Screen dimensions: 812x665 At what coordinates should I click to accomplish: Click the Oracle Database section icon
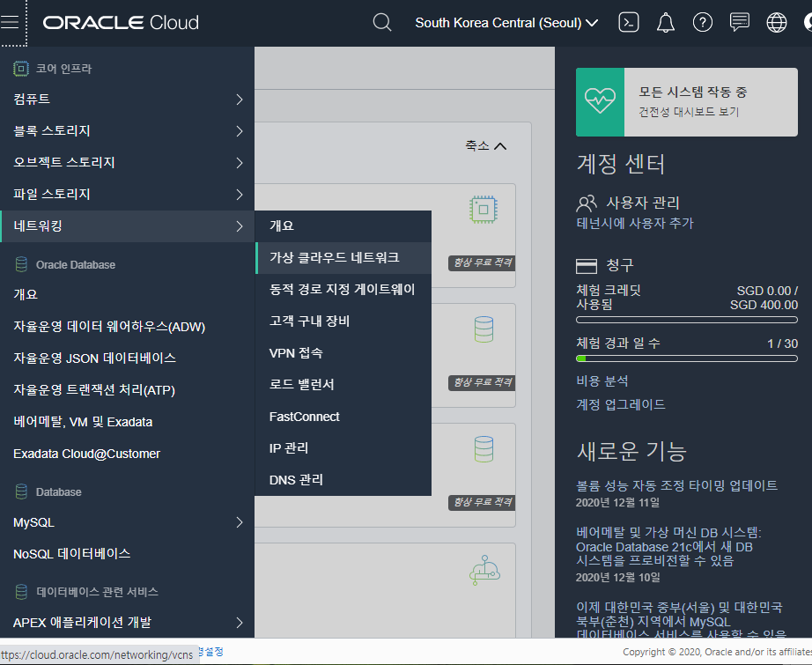pyautogui.click(x=21, y=264)
